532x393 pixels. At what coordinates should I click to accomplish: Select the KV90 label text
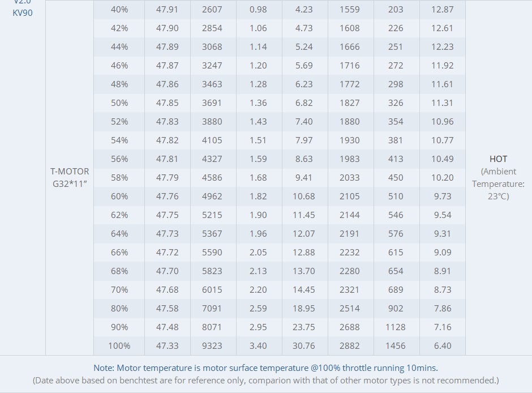click(x=23, y=12)
